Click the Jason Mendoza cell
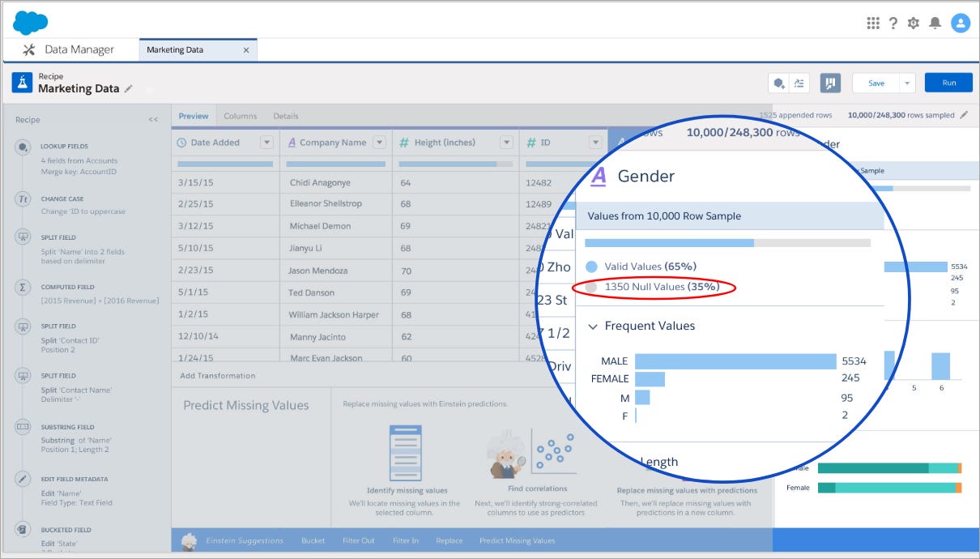980x559 pixels. (336, 271)
